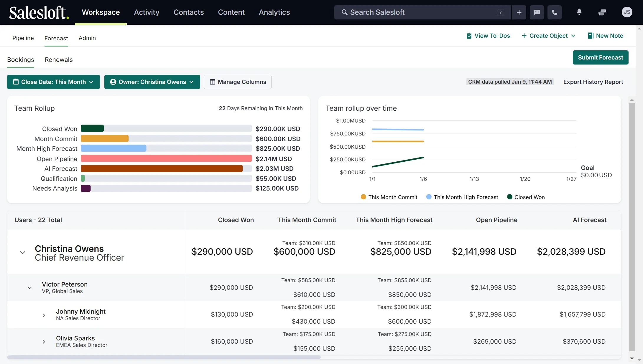This screenshot has width=643, height=364.
Task: Switch to the Renewals sub-tab
Action: [x=59, y=60]
